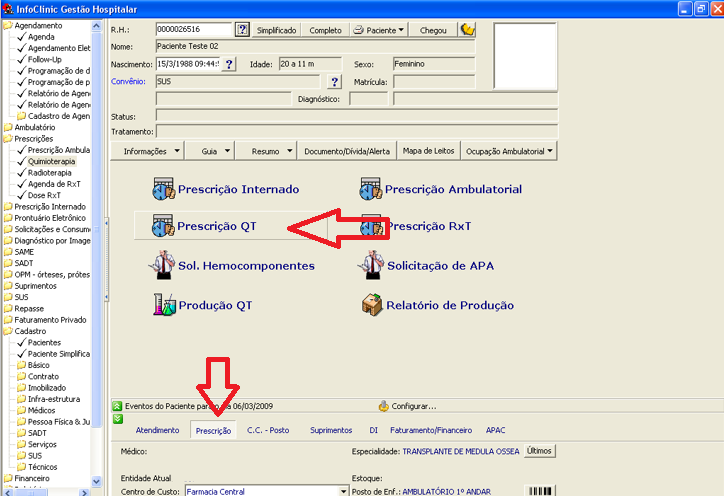Image resolution: width=724 pixels, height=496 pixels.
Task: Click the sidebar vertical scrollbar down arrow
Action: [97, 481]
